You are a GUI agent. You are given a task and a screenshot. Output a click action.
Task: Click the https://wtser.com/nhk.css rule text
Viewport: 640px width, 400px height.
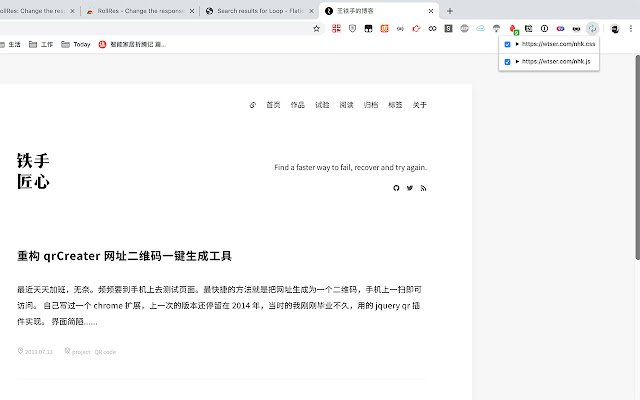click(x=558, y=44)
